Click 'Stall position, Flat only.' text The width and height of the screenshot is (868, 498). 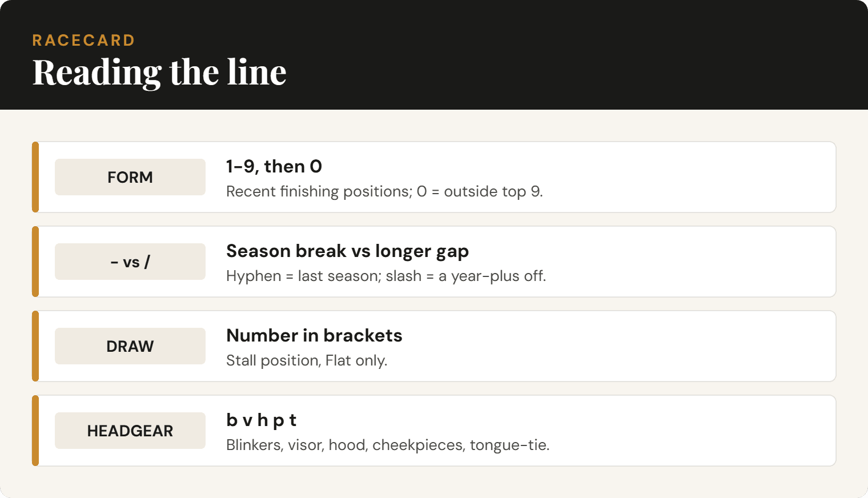307,360
